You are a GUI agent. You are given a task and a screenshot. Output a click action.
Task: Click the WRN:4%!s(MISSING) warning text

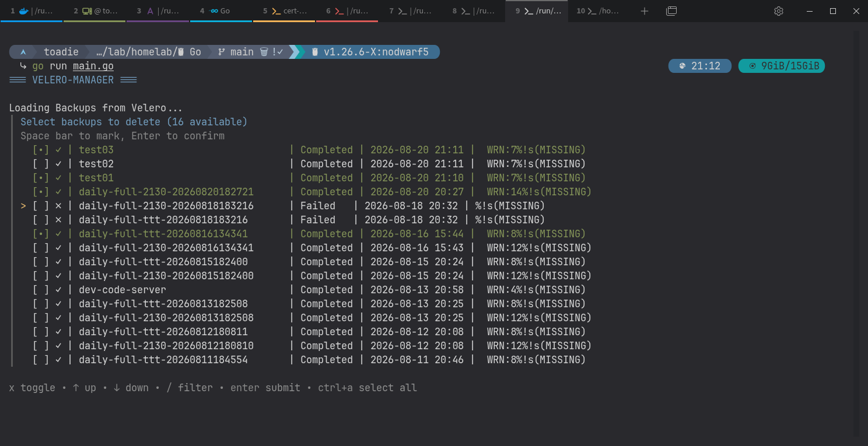tap(537, 290)
